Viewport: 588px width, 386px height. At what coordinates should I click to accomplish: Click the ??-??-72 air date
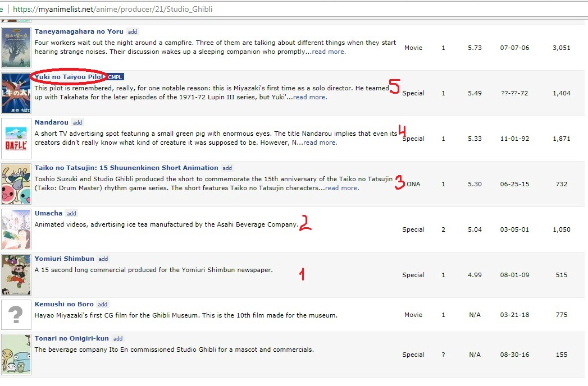click(514, 93)
